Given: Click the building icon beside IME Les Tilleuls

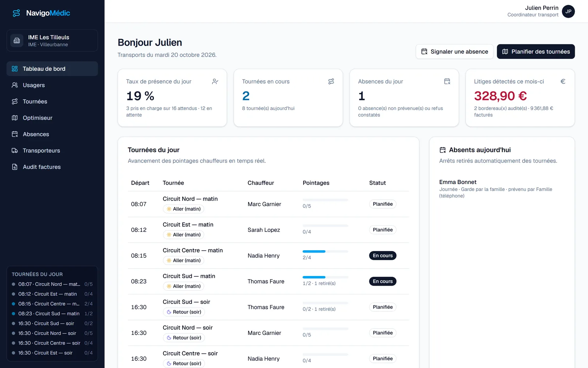Looking at the screenshot, I should click(x=17, y=40).
